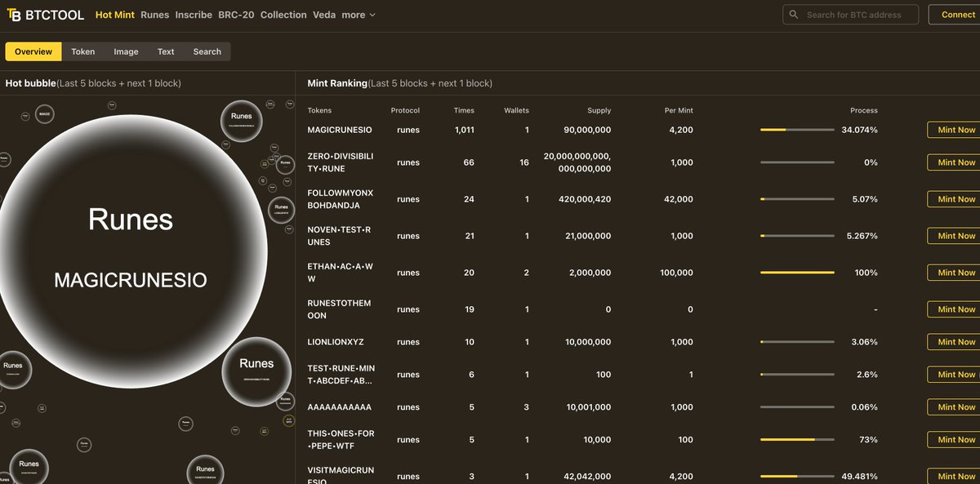Open the BRC-20 navigation item
This screenshot has width=980, height=484.
pyautogui.click(x=237, y=15)
